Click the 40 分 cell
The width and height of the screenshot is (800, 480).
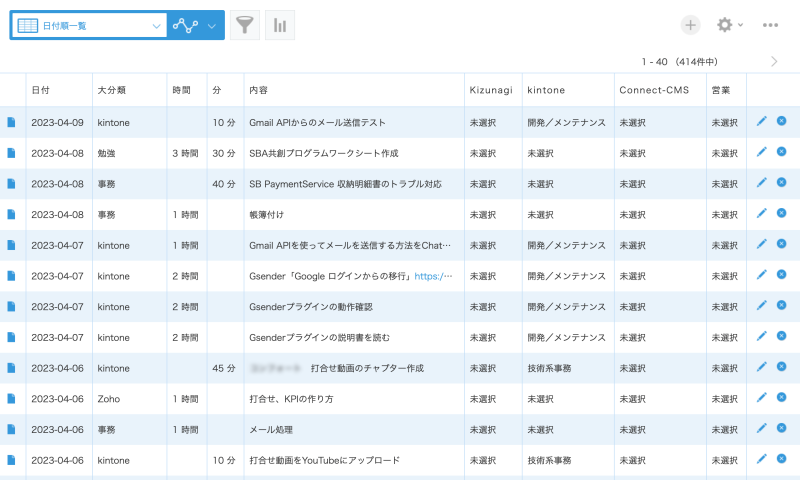point(224,184)
